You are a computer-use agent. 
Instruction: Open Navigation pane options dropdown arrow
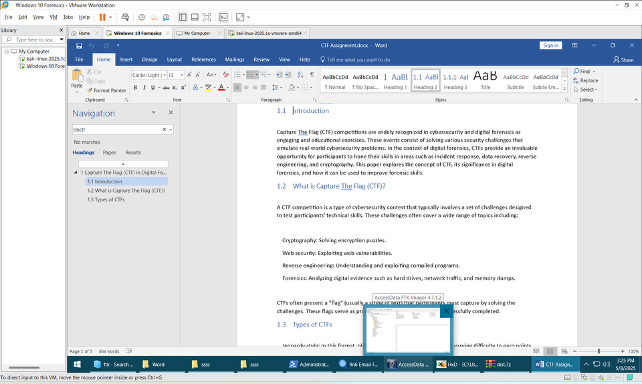coord(154,112)
